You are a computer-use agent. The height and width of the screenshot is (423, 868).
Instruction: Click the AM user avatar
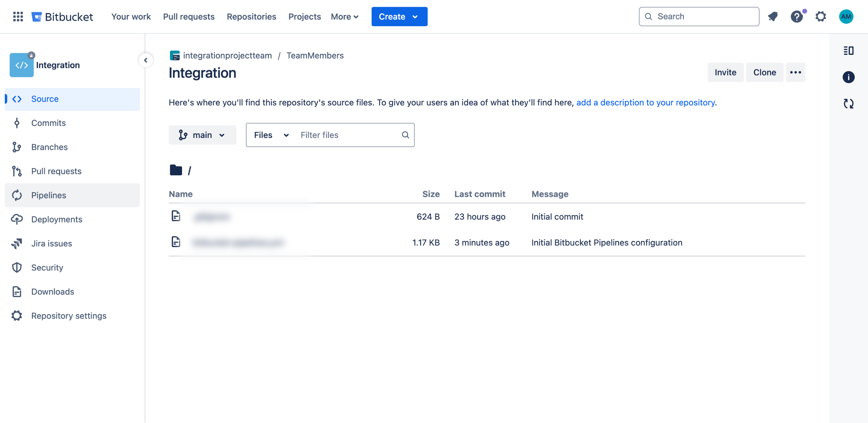846,16
